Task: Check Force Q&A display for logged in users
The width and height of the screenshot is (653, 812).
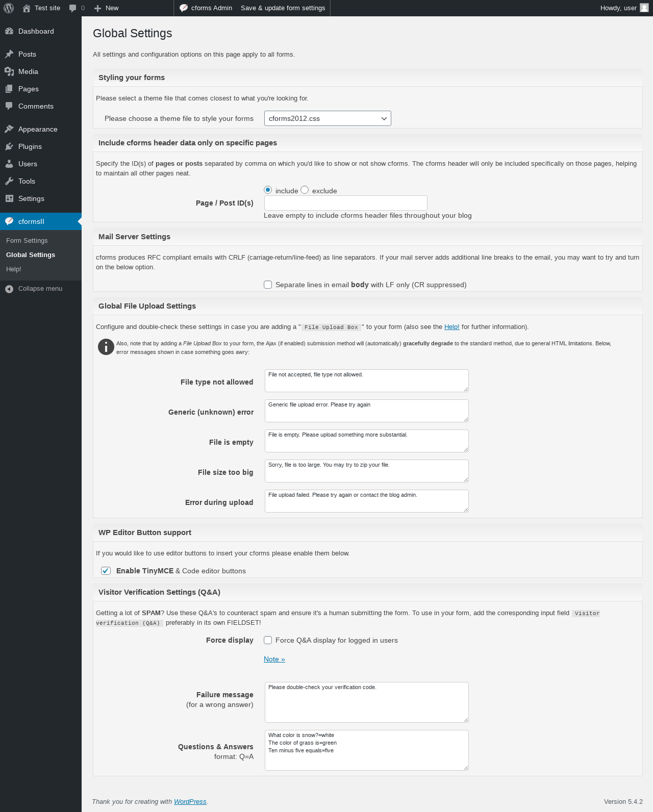Action: coord(268,640)
